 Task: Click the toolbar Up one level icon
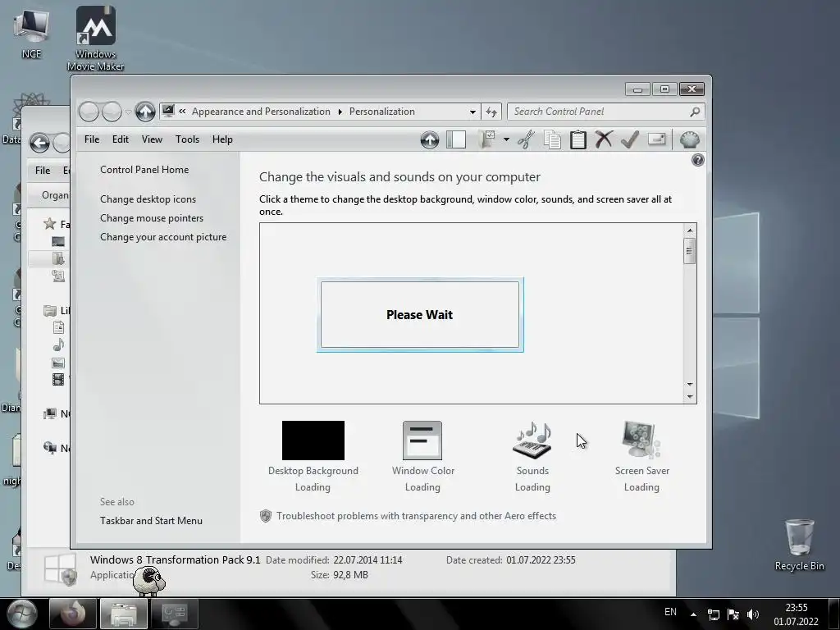430,139
